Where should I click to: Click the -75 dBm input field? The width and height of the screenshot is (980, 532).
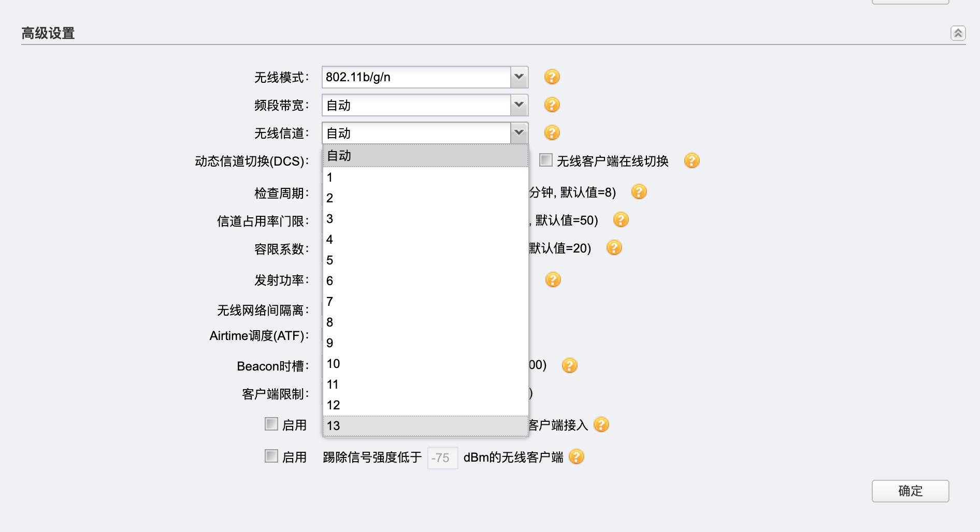[441, 458]
